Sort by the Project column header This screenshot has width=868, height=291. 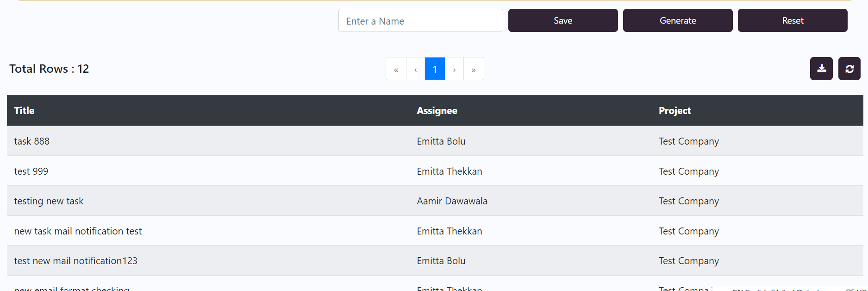(674, 111)
